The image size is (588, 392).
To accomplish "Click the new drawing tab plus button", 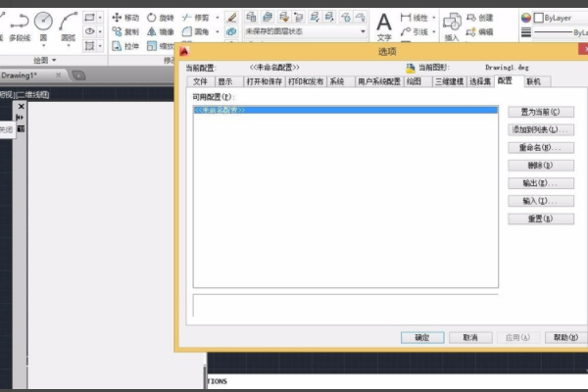I will click(x=78, y=75).
